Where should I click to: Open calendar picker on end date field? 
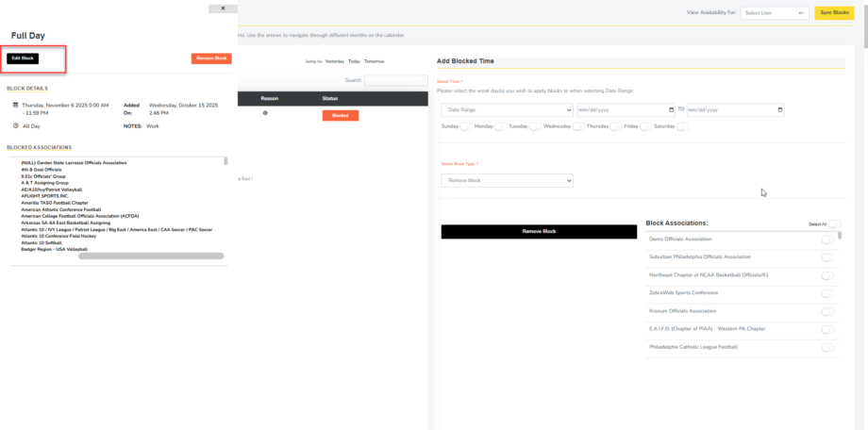(780, 109)
